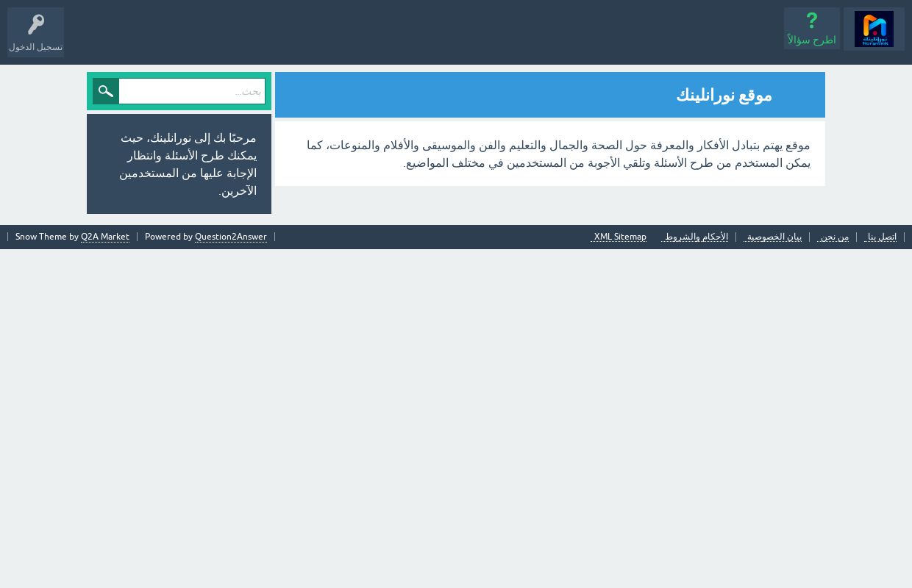Click the ? symbol above اطرح سؤالاً
Viewport: 912px width, 588px height.
pos(811,21)
